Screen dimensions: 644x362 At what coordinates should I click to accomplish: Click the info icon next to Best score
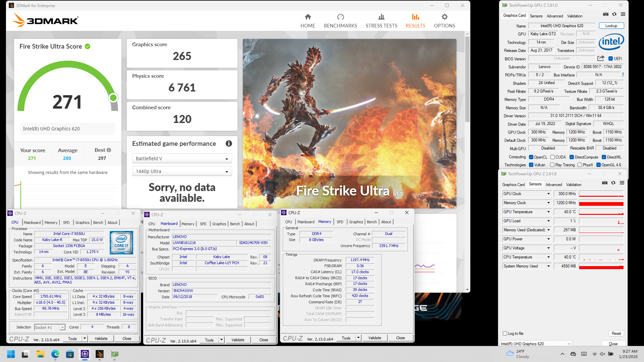click(x=109, y=150)
